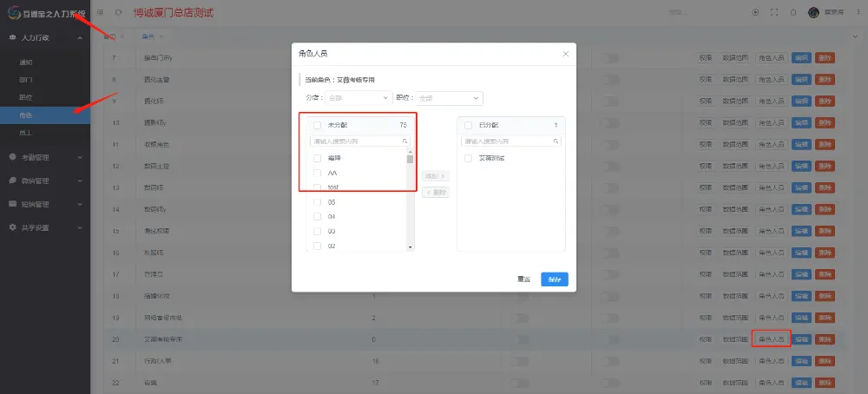The height and width of the screenshot is (394, 868).
Task: Click the search magnifier in 未分配 panel
Action: click(x=404, y=141)
